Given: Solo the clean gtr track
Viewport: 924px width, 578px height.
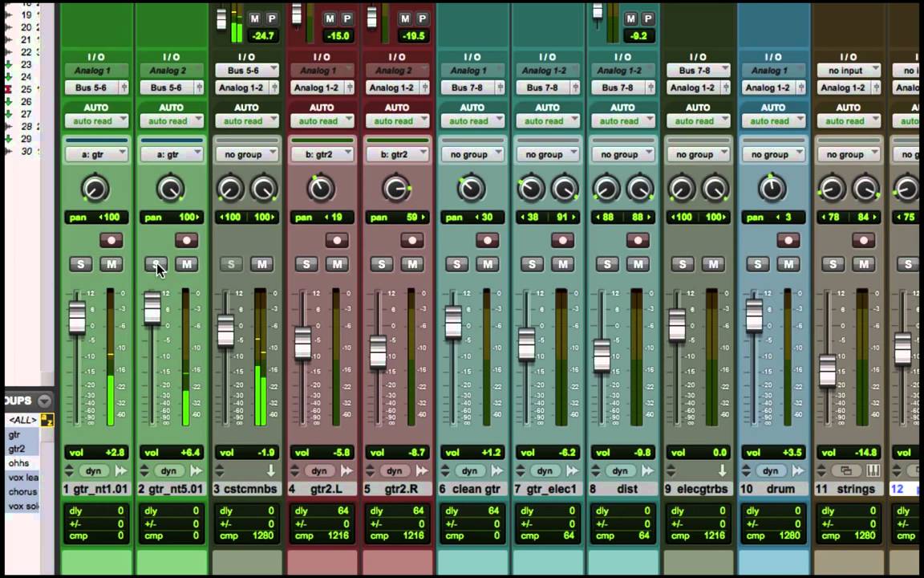Looking at the screenshot, I should [456, 264].
